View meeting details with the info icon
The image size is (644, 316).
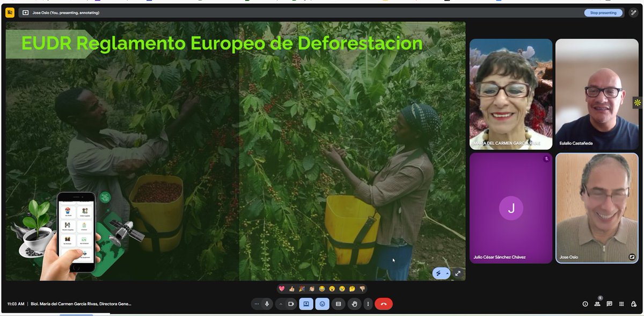pyautogui.click(x=585, y=304)
